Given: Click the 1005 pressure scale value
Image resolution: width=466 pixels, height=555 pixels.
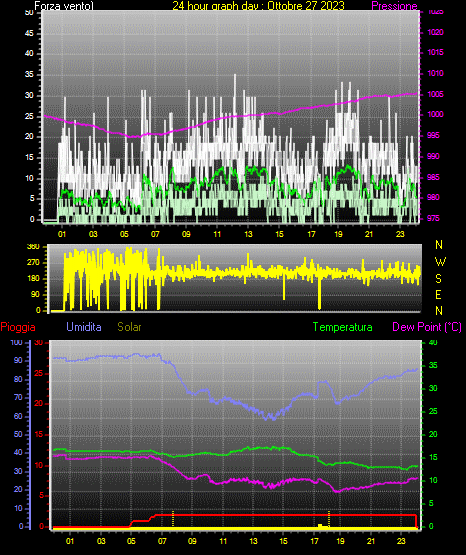Looking at the screenshot, I should (436, 94).
